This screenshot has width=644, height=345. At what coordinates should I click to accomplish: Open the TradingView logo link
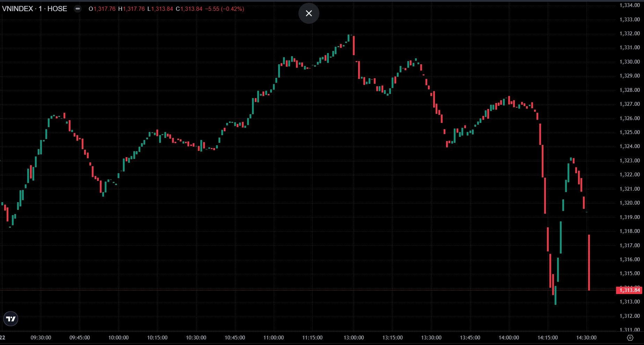pos(10,319)
